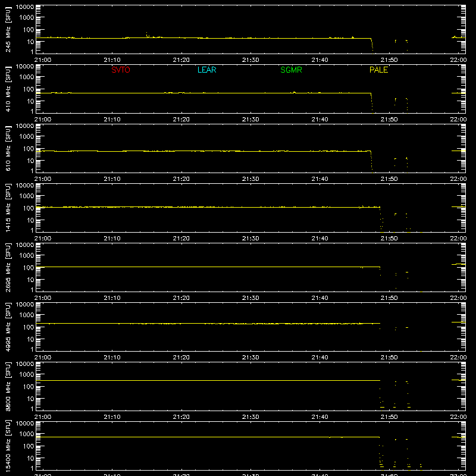Click the 21:20 label under the 2695 MHz plot
Image resolution: width=476 pixels, height=476 pixels.
click(x=181, y=298)
